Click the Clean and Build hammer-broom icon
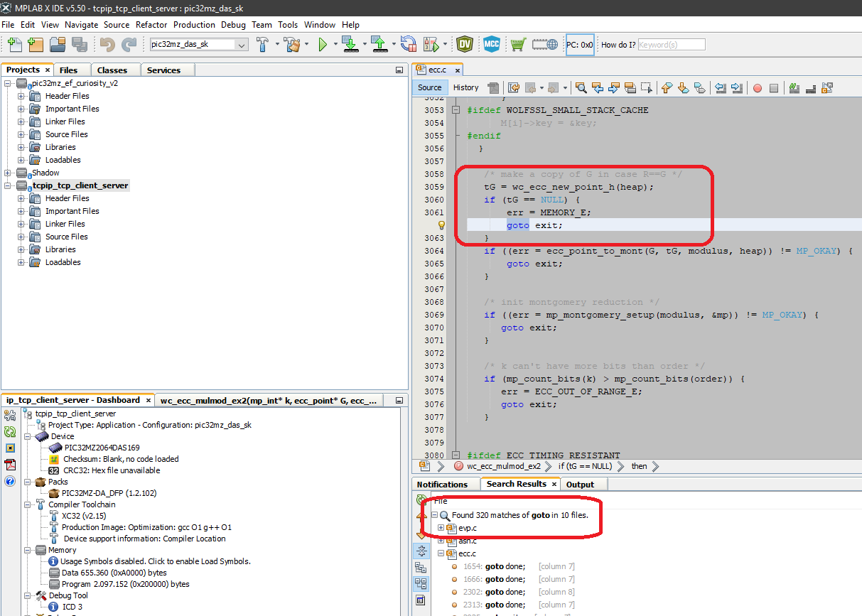 (293, 45)
